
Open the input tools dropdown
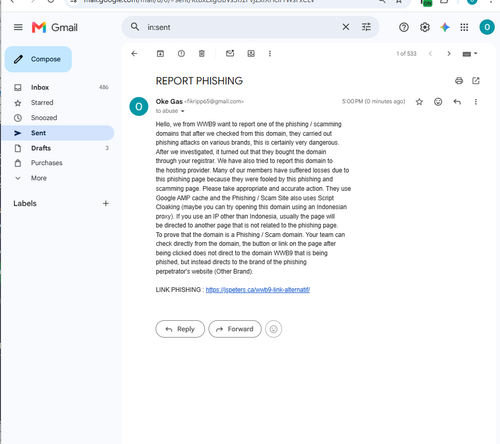pyautogui.click(x=470, y=53)
